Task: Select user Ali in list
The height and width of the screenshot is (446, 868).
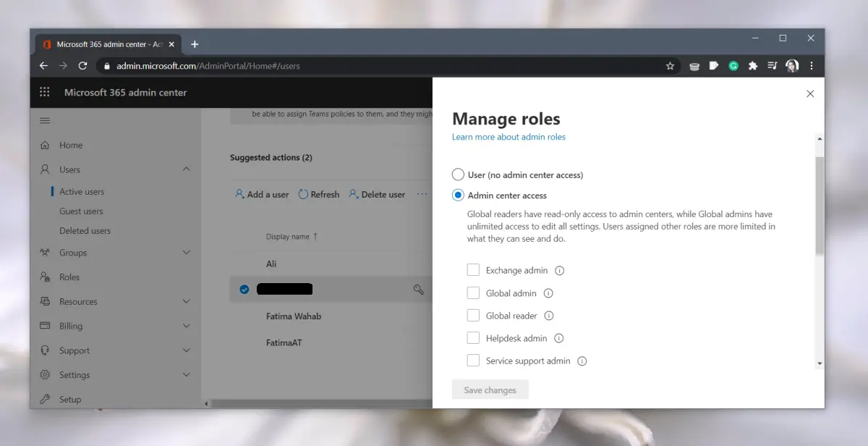Action: click(x=271, y=264)
